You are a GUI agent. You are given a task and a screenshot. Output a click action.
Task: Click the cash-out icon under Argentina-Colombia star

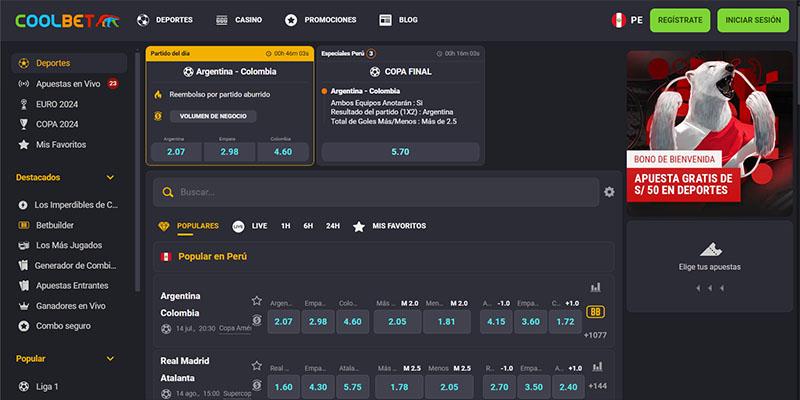coord(257,320)
